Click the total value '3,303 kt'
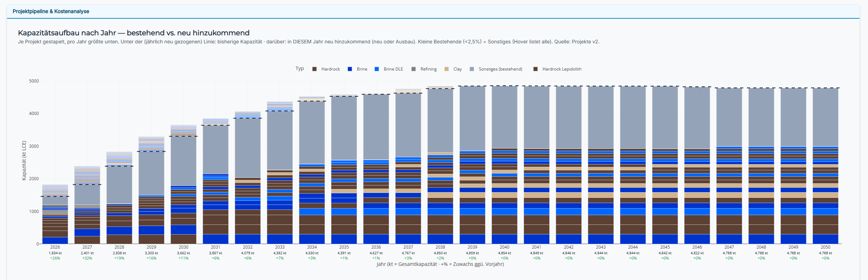The width and height of the screenshot is (868, 280). point(151,253)
